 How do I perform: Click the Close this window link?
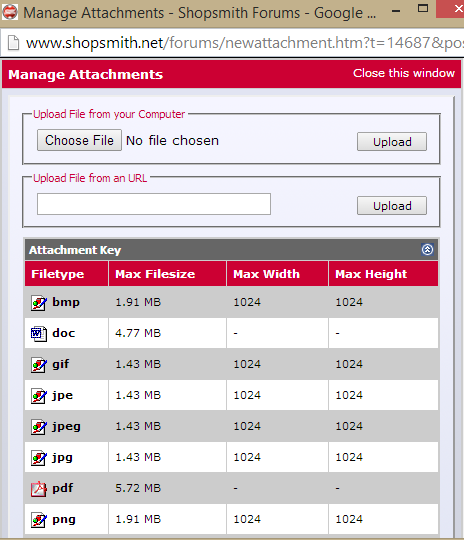(x=404, y=73)
